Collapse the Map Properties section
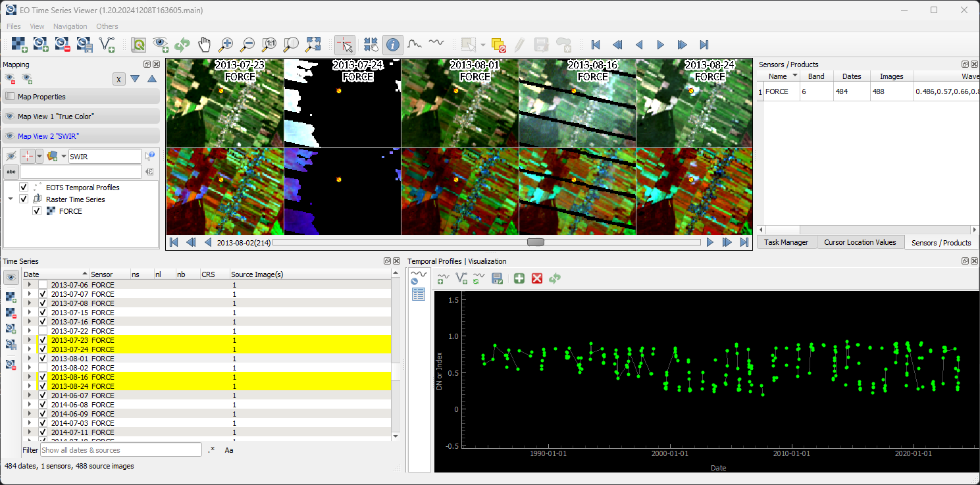The image size is (980, 485). coord(81,97)
